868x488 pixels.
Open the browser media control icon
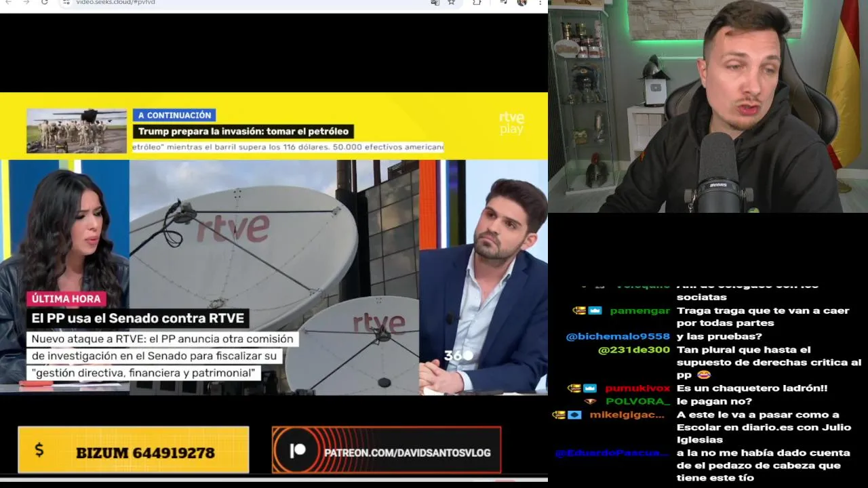(503, 2)
